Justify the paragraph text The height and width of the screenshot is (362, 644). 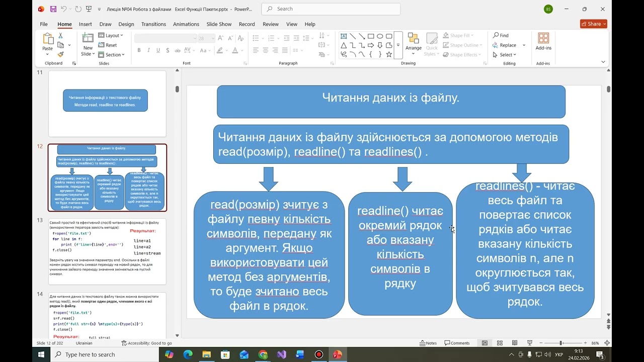pyautogui.click(x=285, y=50)
